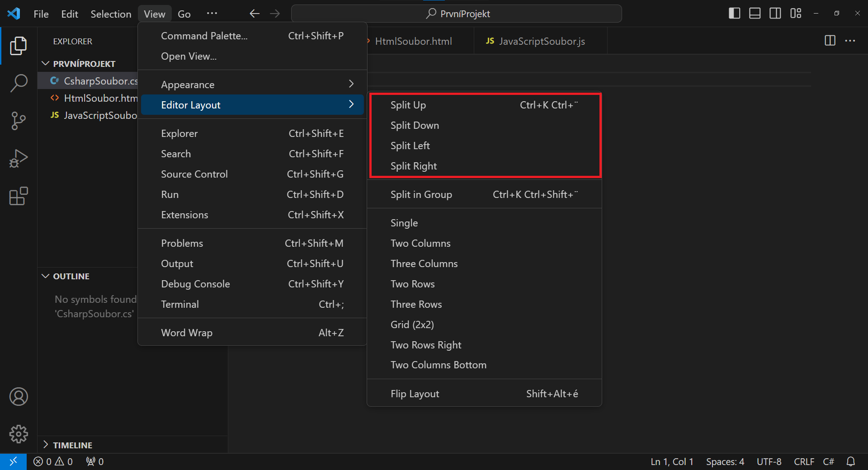The width and height of the screenshot is (868, 470).
Task: Collapse the OUTLINE section
Action: pyautogui.click(x=45, y=276)
